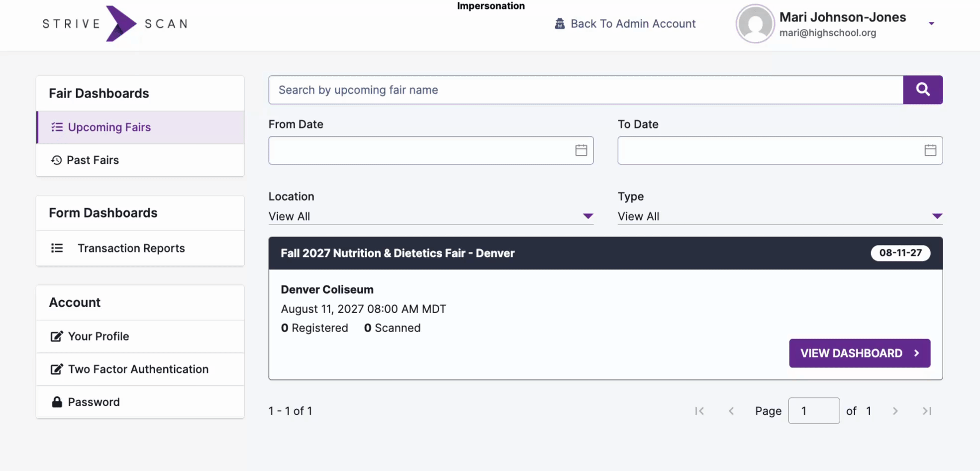The height and width of the screenshot is (471, 980).
Task: Go to the first page arrow
Action: click(699, 411)
